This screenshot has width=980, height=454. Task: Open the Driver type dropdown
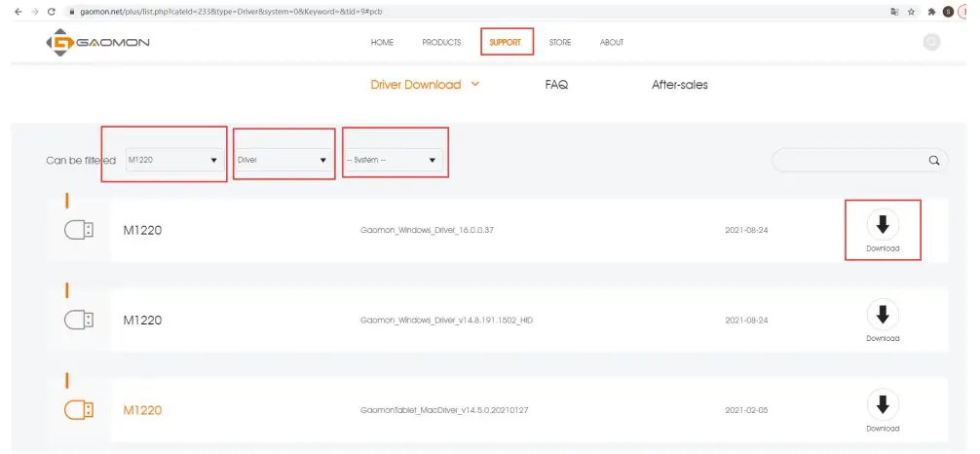(x=283, y=160)
